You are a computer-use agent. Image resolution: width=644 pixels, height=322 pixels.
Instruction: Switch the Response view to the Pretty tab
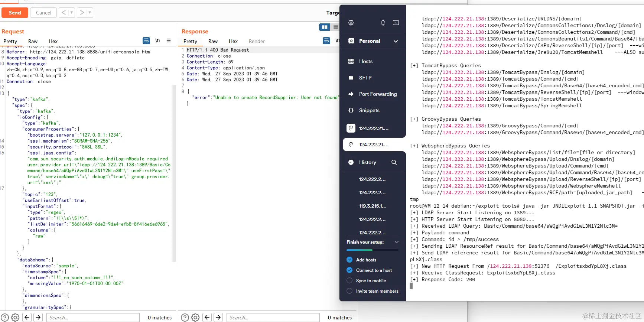[x=190, y=41]
